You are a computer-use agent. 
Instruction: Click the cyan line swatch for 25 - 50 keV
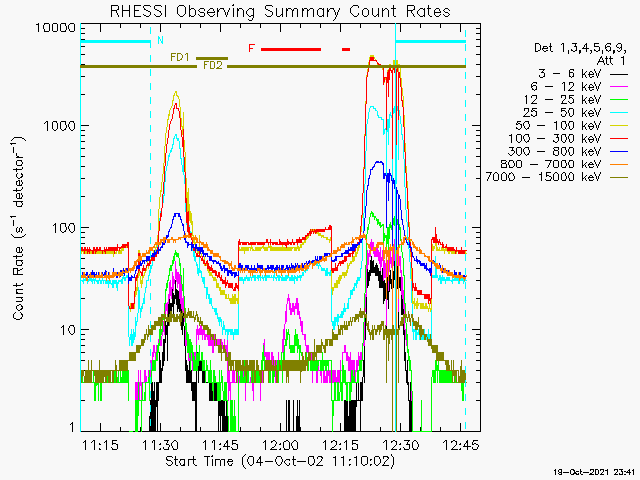(x=619, y=113)
